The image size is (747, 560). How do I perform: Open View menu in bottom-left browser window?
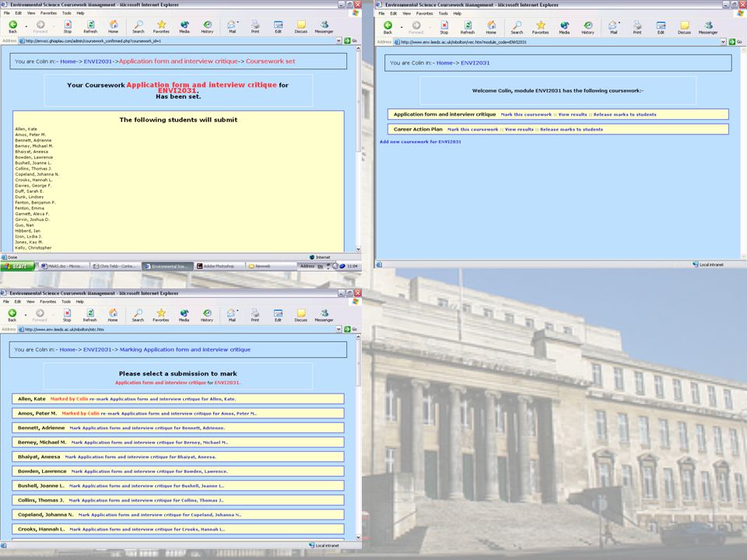(x=30, y=302)
